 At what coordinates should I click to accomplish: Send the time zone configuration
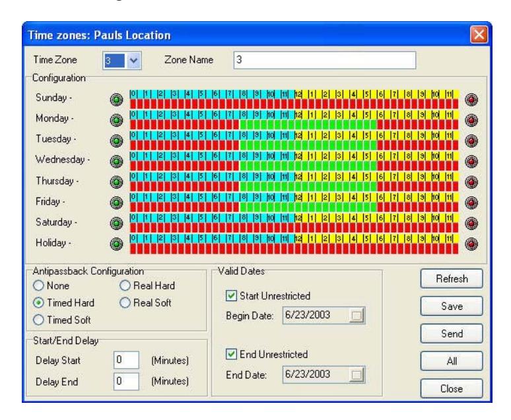click(x=452, y=333)
